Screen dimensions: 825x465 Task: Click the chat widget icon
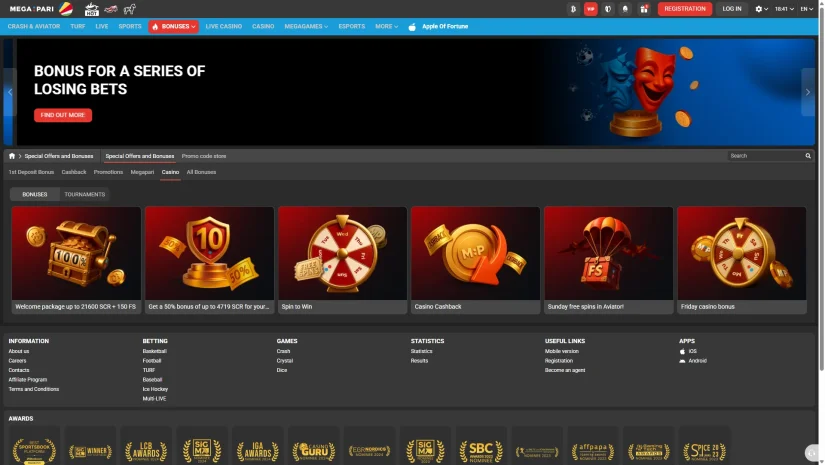click(813, 453)
